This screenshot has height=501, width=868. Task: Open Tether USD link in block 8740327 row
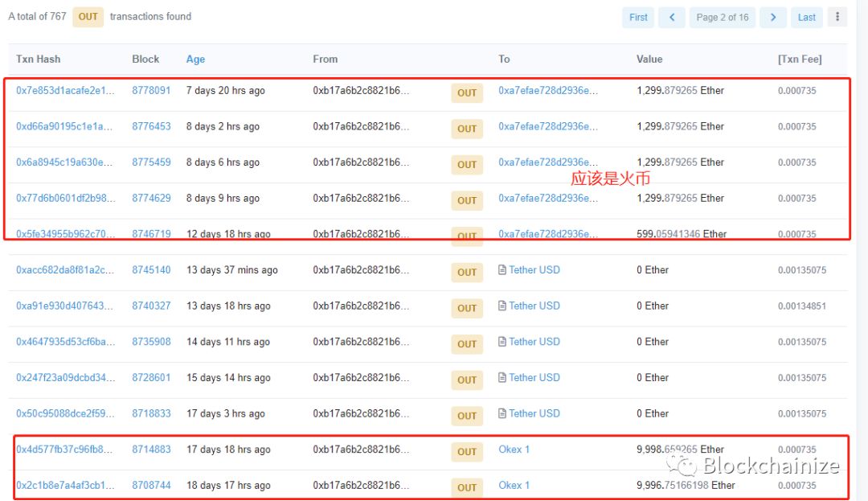(x=534, y=306)
